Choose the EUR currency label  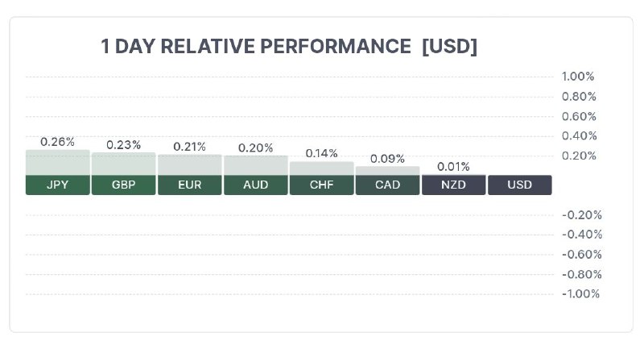(190, 185)
